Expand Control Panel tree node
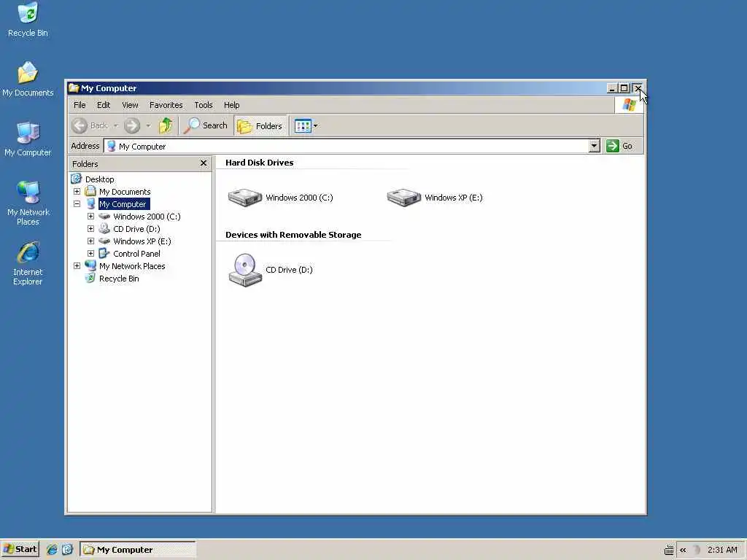 (x=90, y=253)
